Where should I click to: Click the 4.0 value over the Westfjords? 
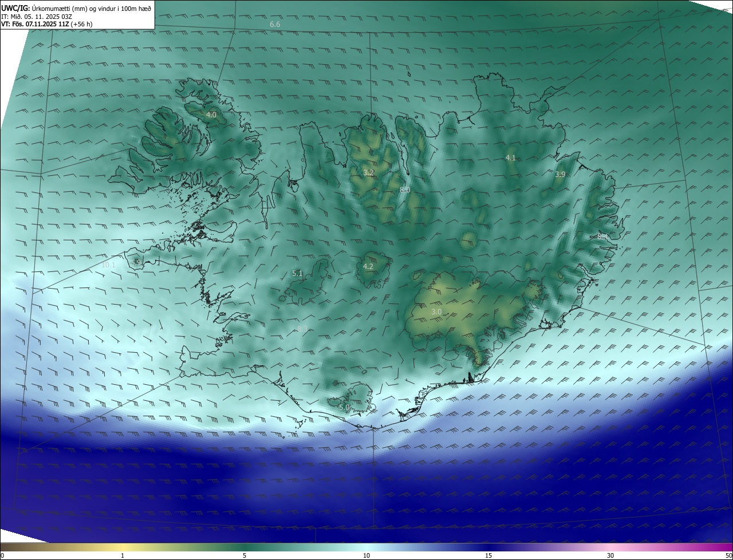click(x=211, y=115)
